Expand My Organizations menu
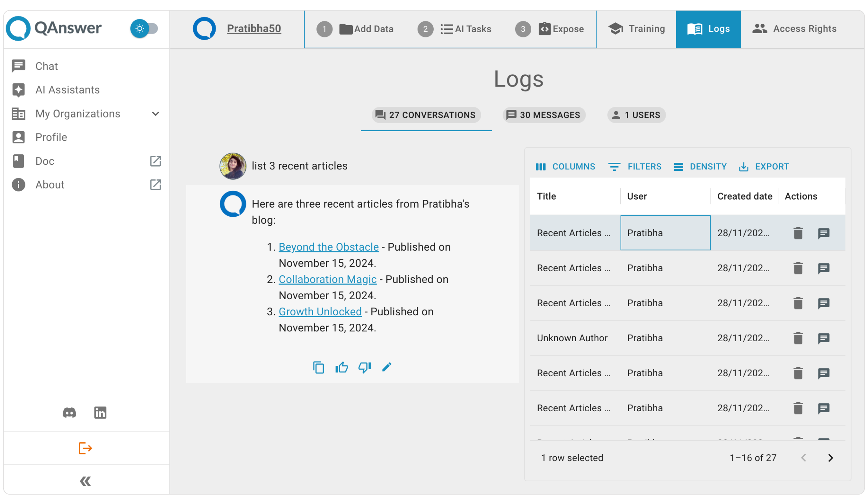Viewport: 868px width, 504px height. (156, 114)
